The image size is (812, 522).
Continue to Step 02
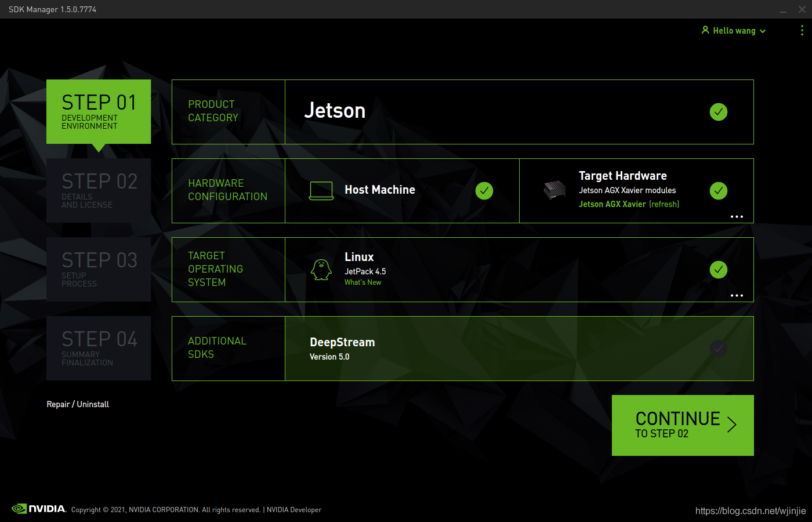683,425
